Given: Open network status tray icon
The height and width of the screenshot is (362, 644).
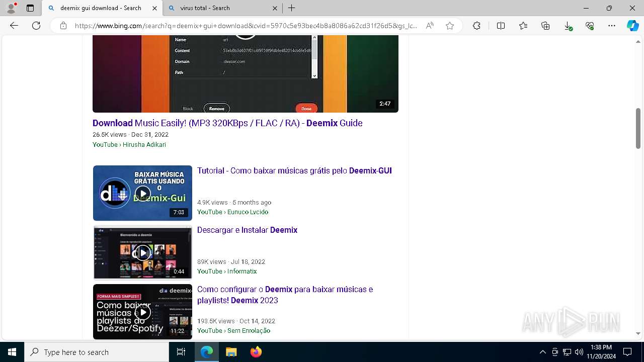Looking at the screenshot, I should [567, 352].
